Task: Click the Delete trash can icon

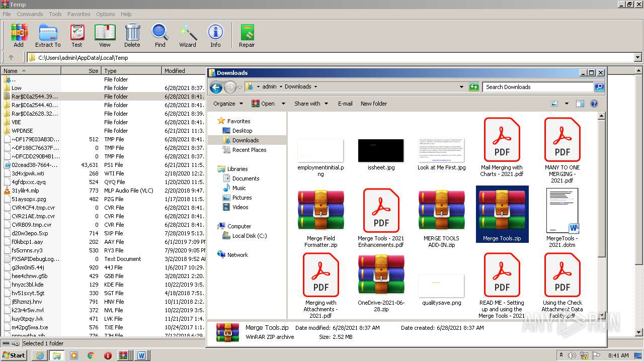Action: 132,35
